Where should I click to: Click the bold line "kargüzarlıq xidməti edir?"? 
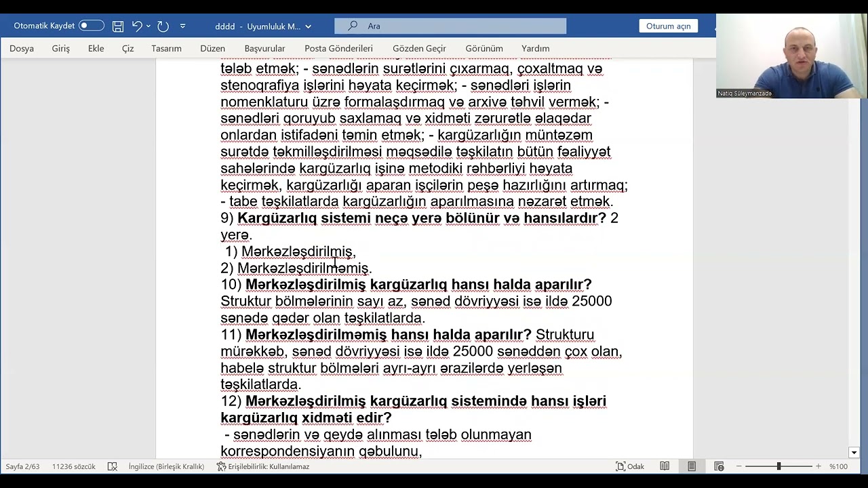[306, 418]
